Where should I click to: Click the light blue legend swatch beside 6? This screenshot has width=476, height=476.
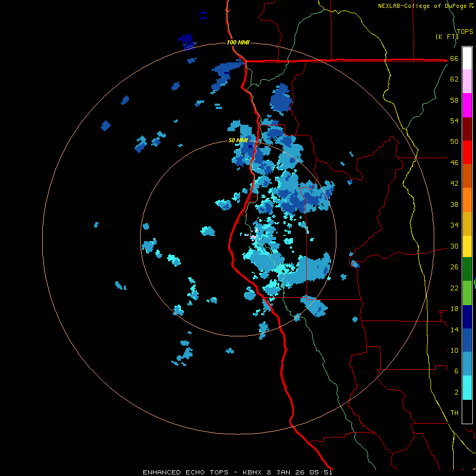pos(467,364)
